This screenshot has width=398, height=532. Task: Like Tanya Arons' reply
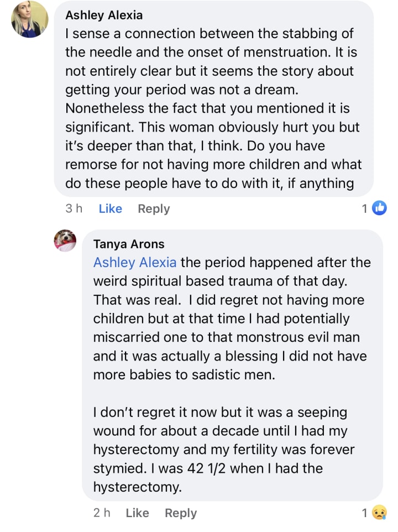pos(137,513)
